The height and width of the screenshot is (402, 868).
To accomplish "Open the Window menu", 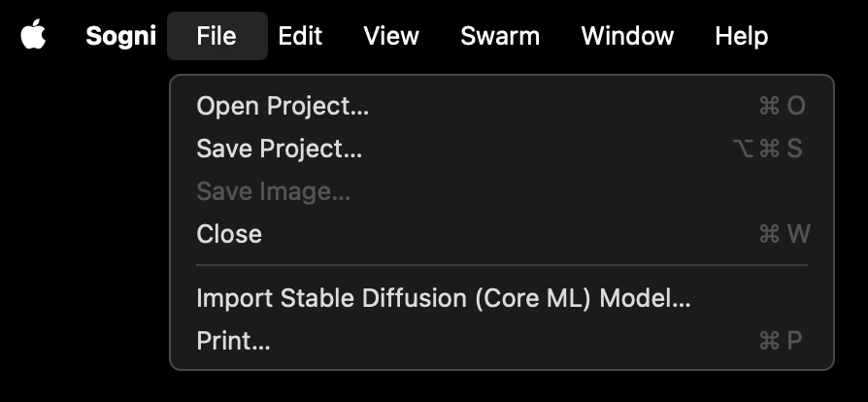I will point(627,36).
